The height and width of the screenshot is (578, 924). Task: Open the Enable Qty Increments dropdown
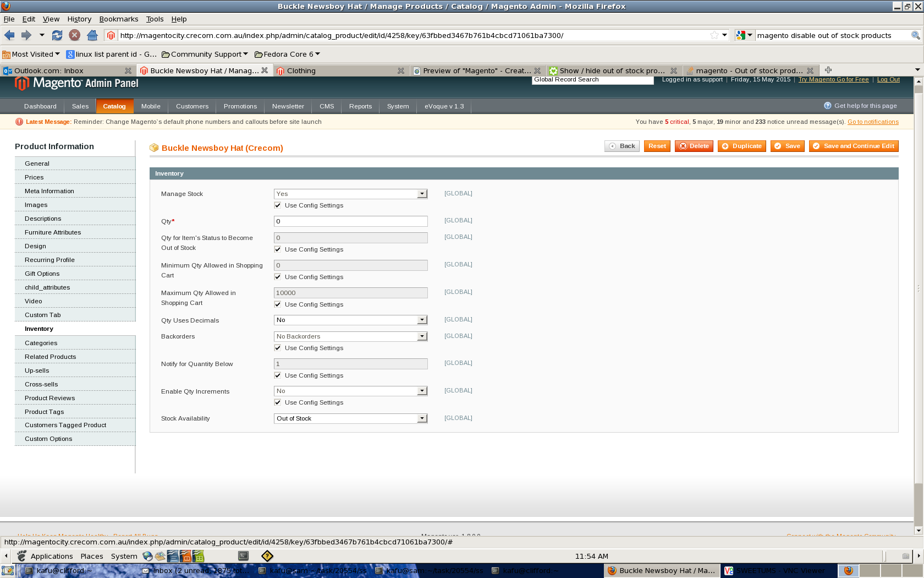pyautogui.click(x=351, y=391)
